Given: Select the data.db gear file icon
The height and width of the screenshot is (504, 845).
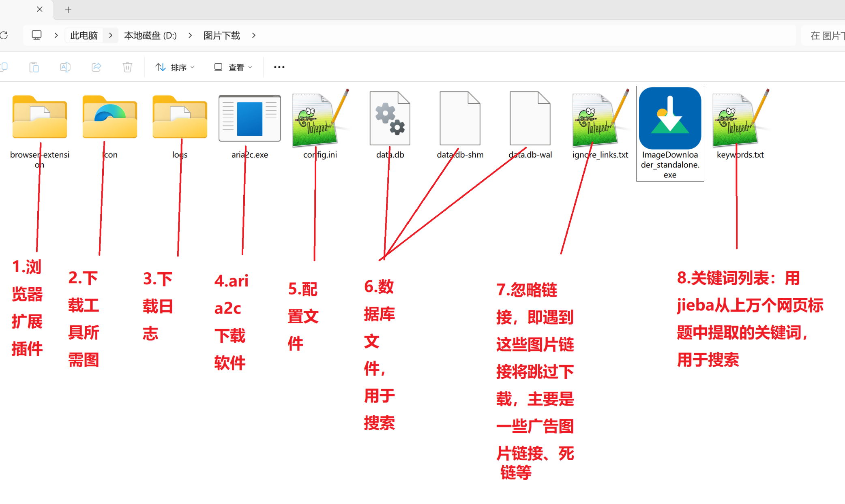Looking at the screenshot, I should point(390,118).
